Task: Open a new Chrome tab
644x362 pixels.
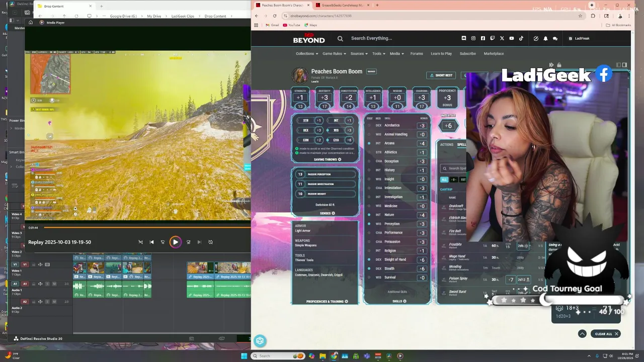Action: pos(377,5)
